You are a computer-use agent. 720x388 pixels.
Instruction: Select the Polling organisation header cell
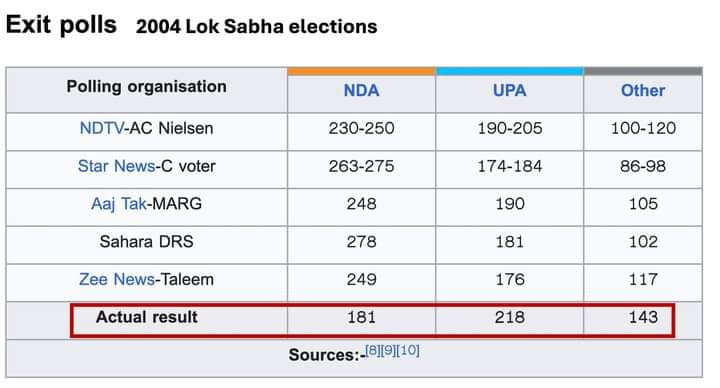(x=146, y=90)
